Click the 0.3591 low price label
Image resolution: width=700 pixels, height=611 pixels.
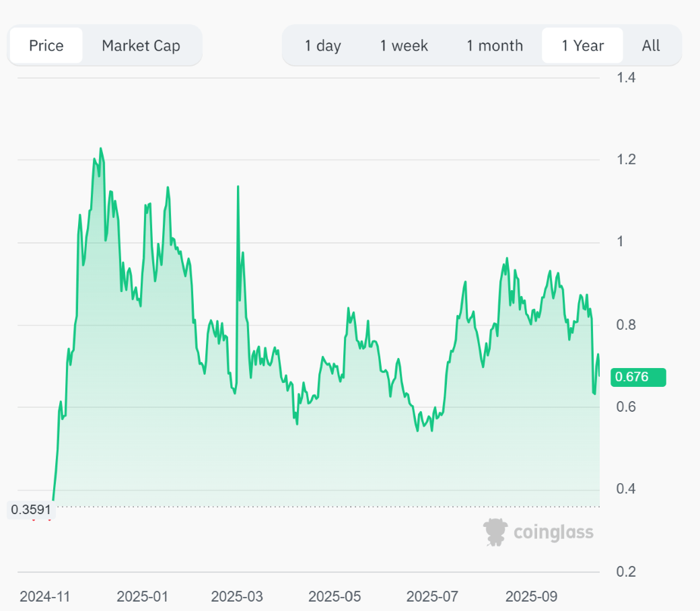coord(30,510)
